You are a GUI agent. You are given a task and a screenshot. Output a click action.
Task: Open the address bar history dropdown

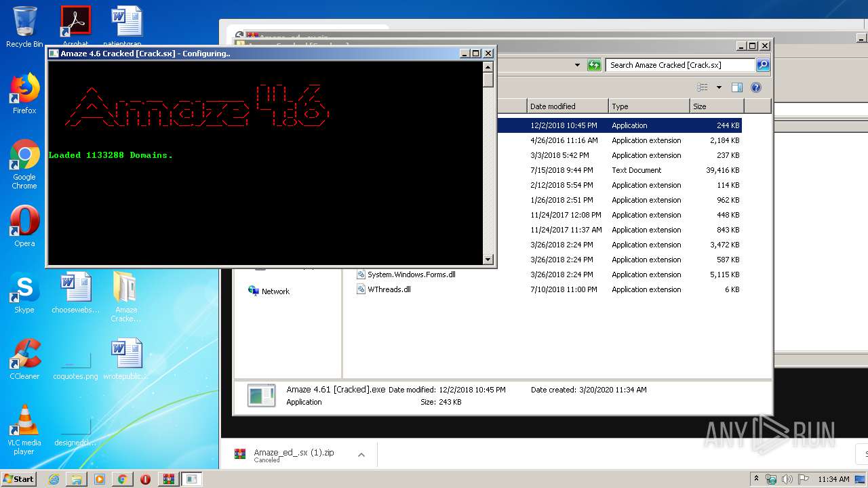click(x=577, y=65)
